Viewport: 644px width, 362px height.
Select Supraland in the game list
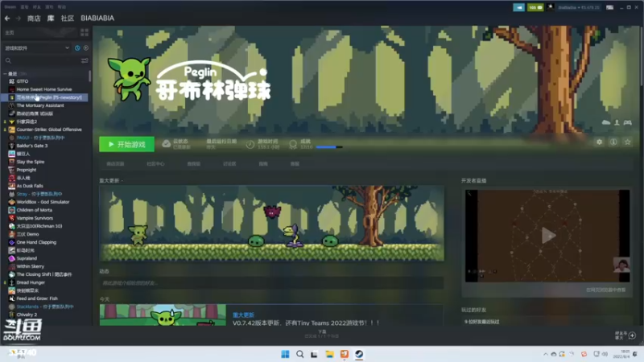(x=27, y=258)
